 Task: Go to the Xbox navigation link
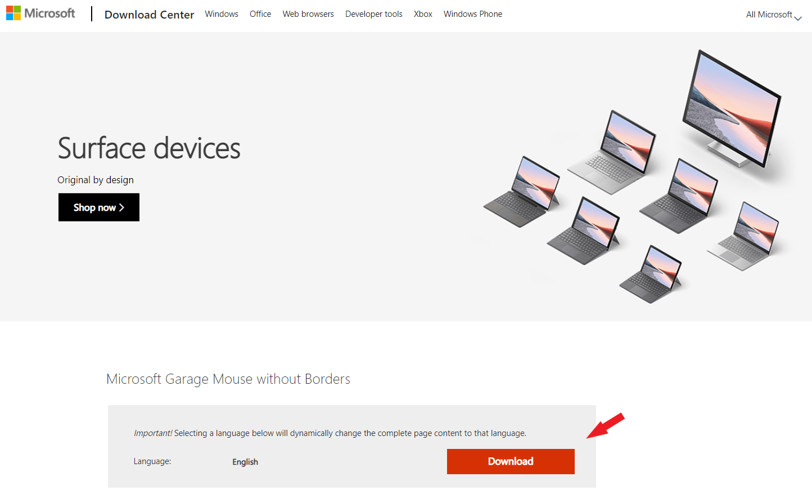(x=423, y=14)
